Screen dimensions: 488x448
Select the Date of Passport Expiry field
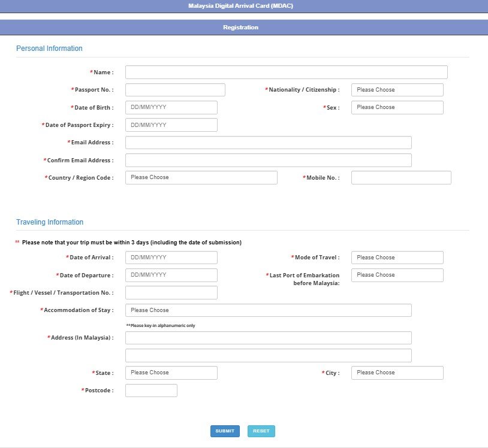click(171, 125)
